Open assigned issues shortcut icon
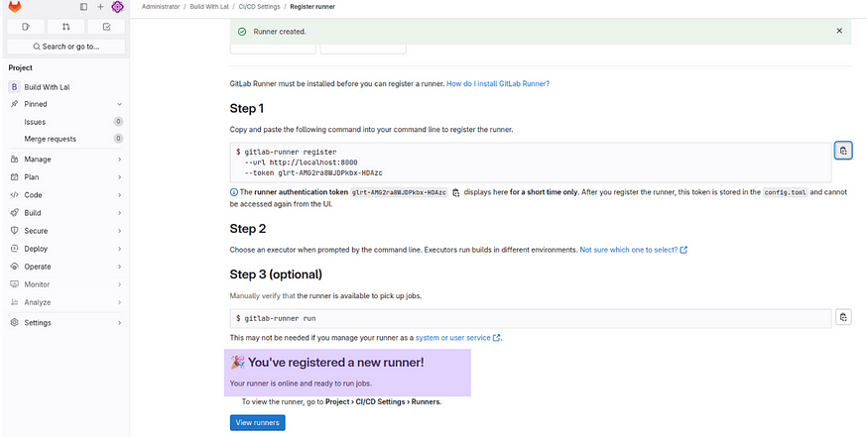Image resolution: width=868 pixels, height=437 pixels. (x=26, y=27)
